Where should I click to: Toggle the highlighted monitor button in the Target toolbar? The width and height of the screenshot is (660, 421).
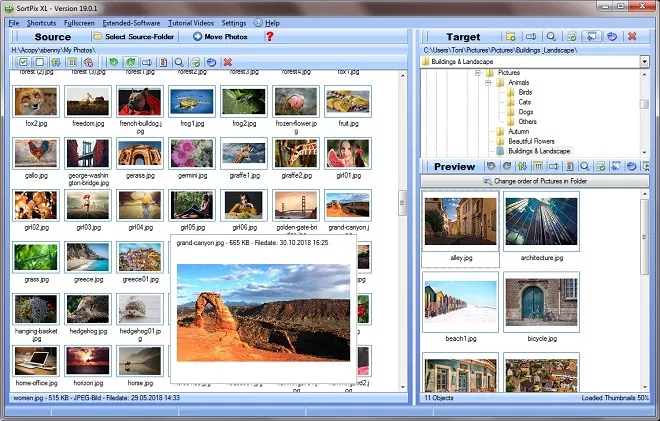point(590,37)
